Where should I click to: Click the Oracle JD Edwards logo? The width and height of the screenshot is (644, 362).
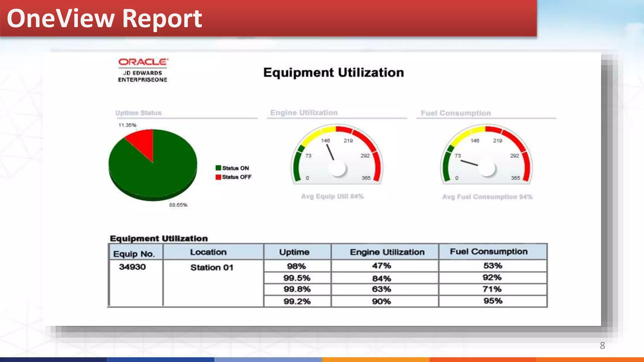click(143, 70)
